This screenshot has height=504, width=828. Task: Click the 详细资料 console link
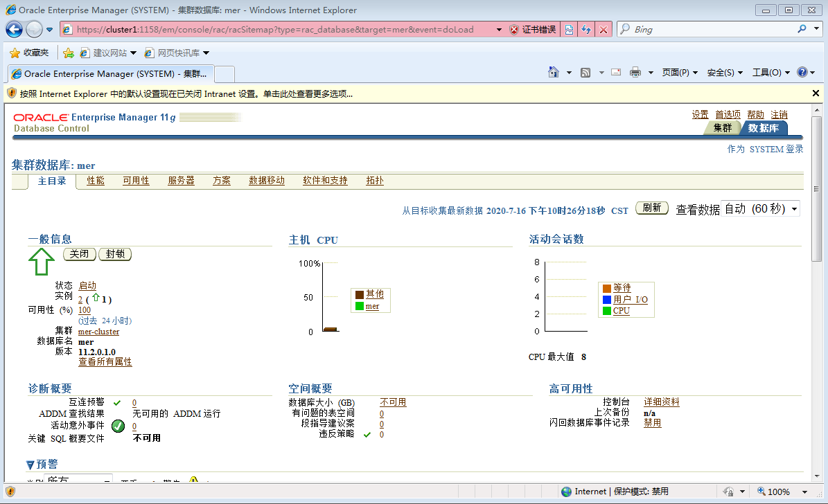(x=662, y=402)
